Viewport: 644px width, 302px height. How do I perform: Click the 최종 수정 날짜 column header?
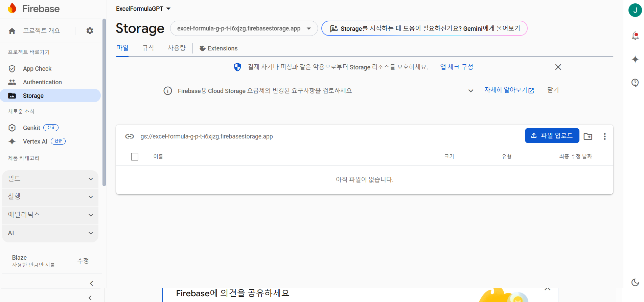576,156
